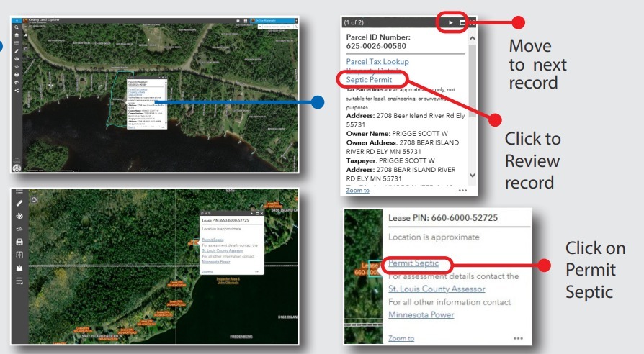Open the ellipsis menu in parcel popup
The image size is (644, 354).
462,191
